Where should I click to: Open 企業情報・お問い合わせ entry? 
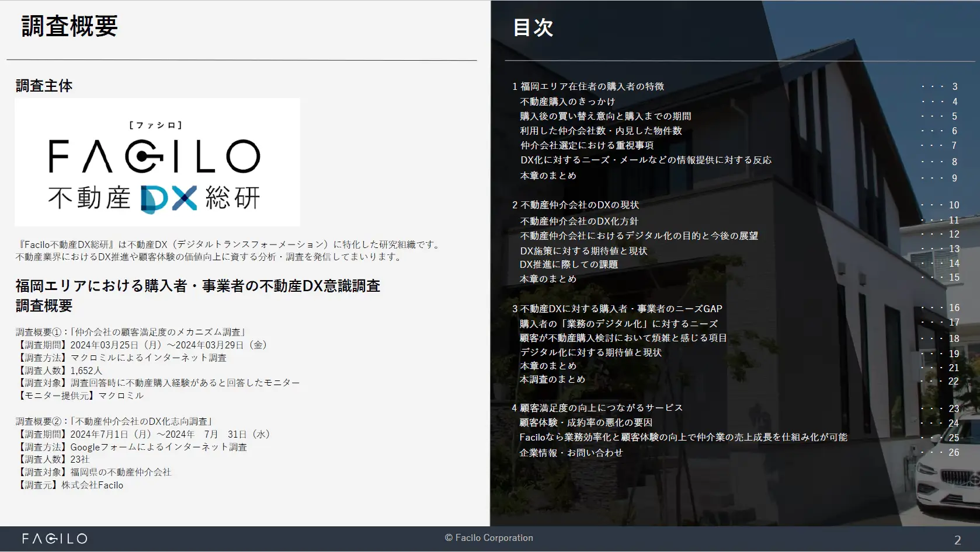(571, 453)
